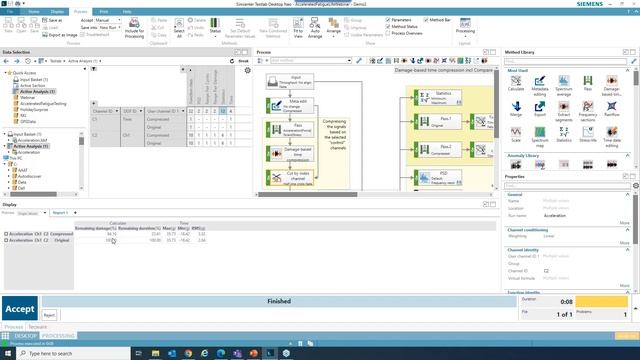Check the Acceleration Original row checkbox

6,240
